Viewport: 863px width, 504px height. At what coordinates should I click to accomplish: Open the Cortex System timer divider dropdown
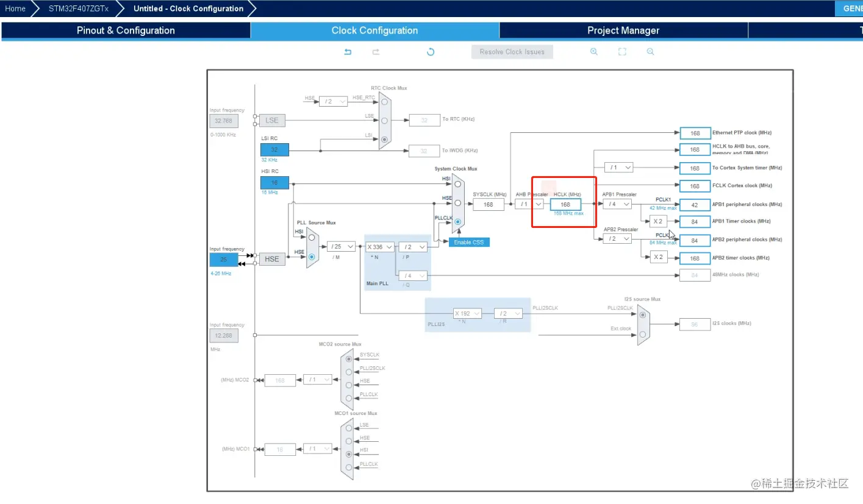pos(618,167)
